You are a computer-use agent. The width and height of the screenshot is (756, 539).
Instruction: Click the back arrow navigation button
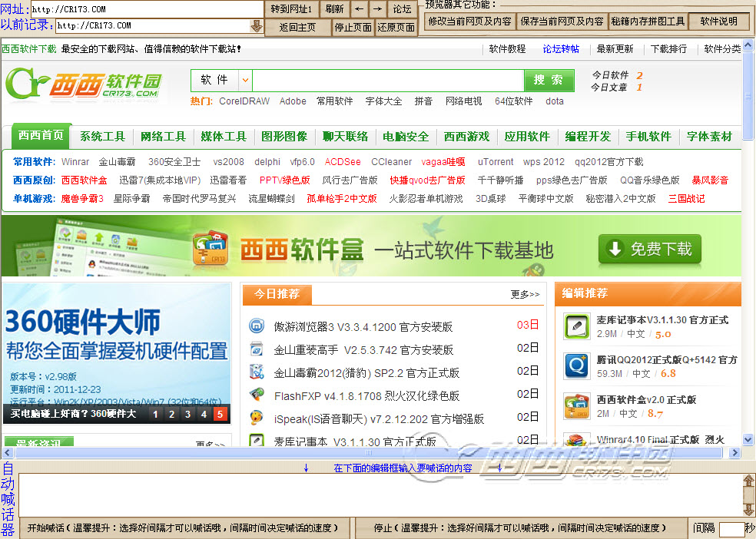click(360, 9)
